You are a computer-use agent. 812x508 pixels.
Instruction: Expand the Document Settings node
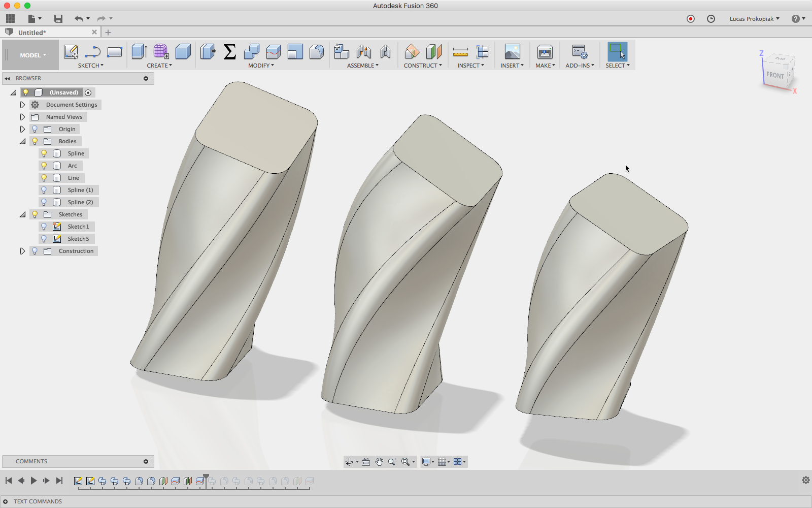(x=22, y=105)
